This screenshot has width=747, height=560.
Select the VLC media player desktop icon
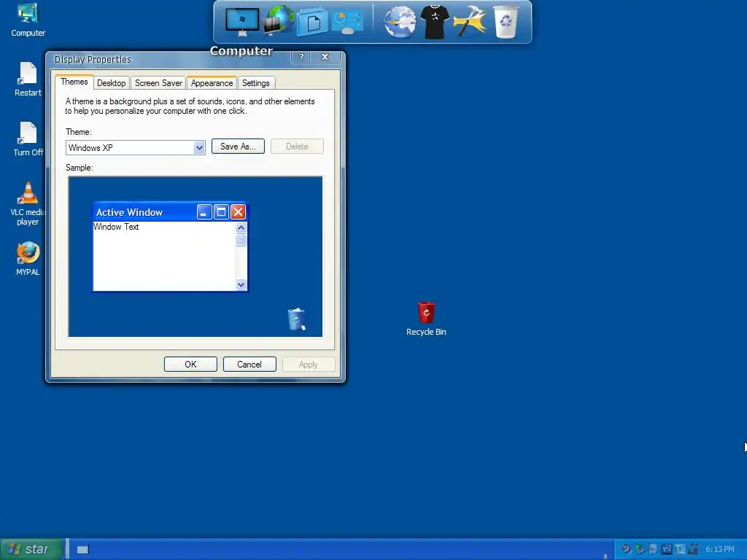[28, 203]
